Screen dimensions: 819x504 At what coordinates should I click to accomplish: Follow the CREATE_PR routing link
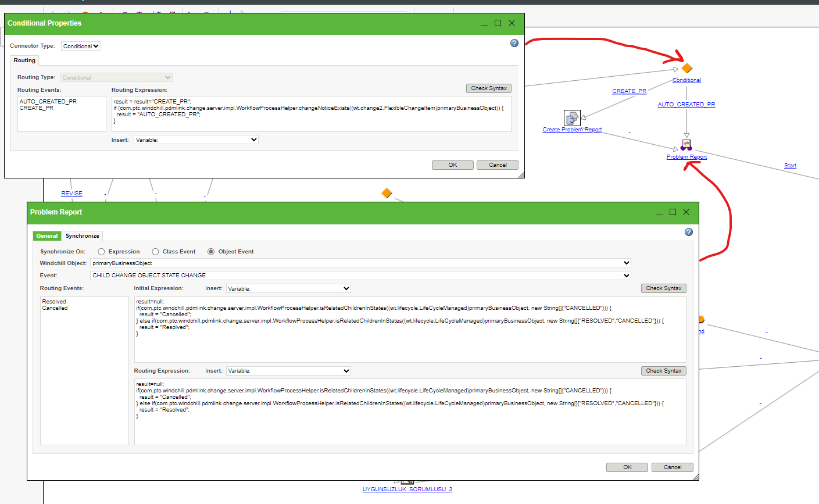tap(629, 91)
